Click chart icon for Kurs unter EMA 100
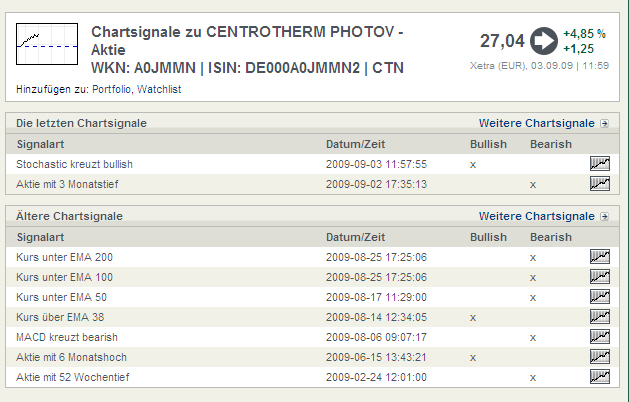Screen dimensions: 629x402 [x=600, y=277]
